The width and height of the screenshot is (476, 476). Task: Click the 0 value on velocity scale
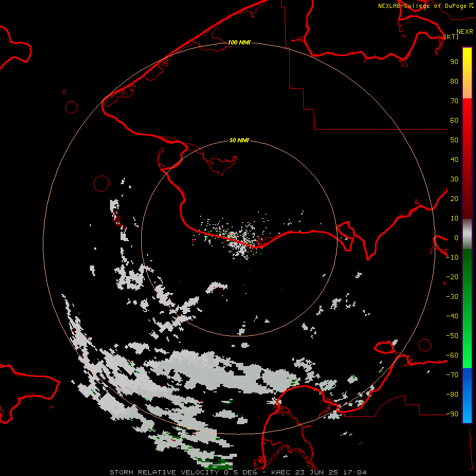[x=456, y=237]
